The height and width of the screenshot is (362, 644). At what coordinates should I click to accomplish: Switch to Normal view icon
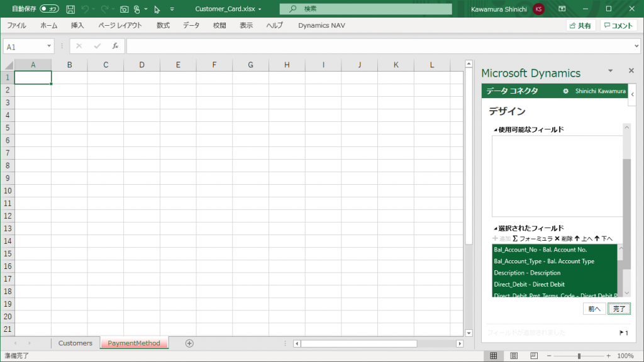point(494,356)
